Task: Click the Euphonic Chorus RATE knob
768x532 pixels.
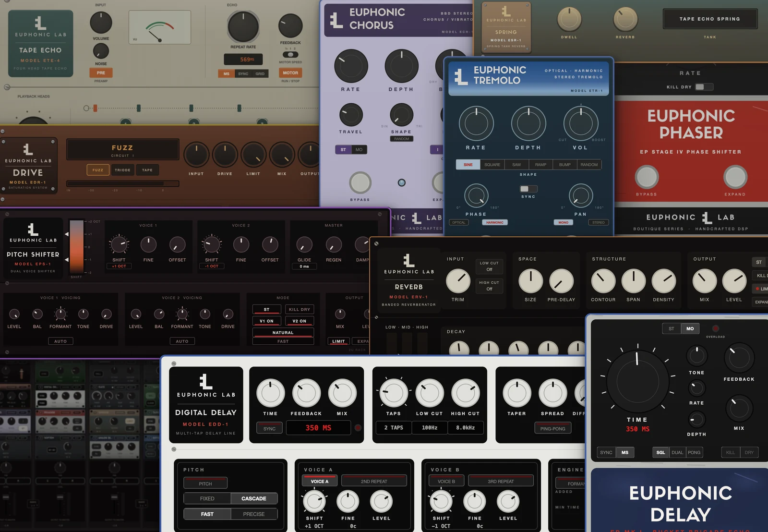Action: coord(351,66)
